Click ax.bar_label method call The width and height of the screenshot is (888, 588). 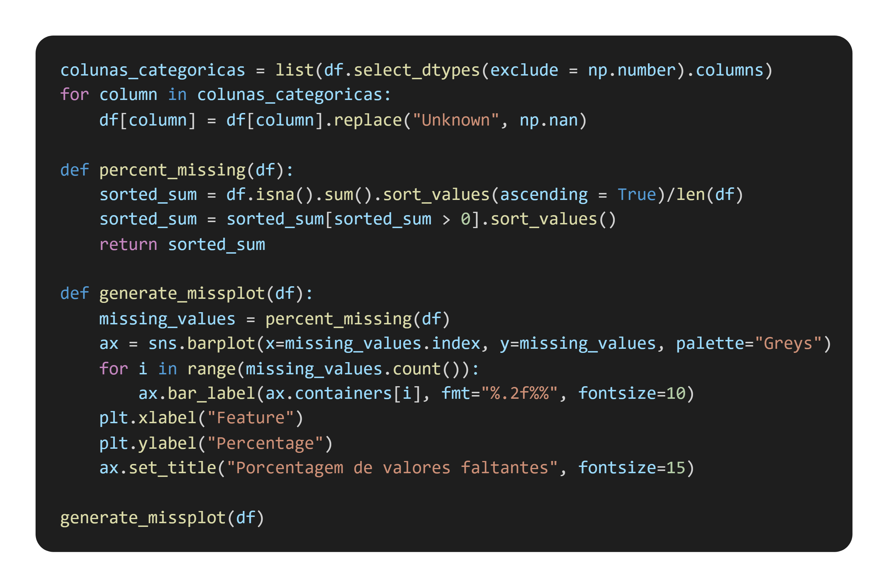pos(197,393)
